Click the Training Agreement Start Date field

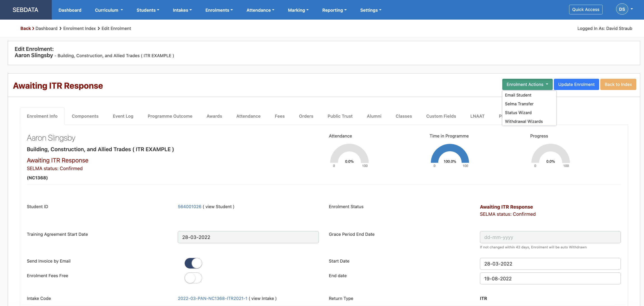click(248, 237)
